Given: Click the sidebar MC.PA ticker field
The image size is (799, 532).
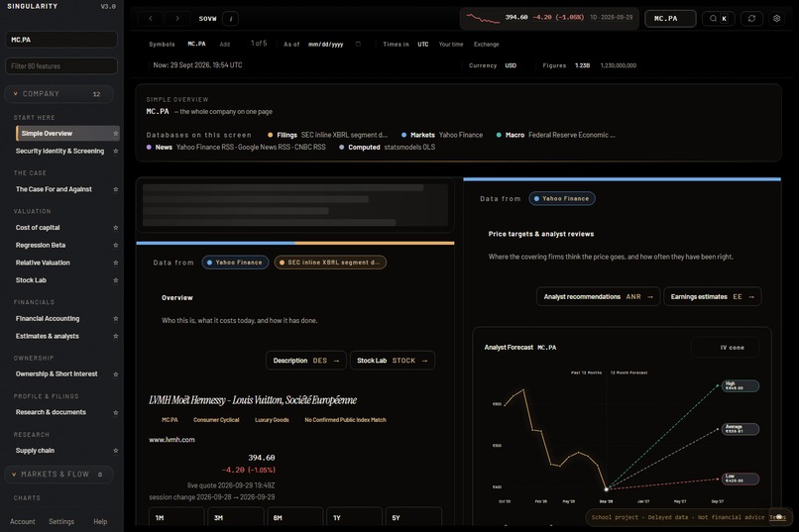Looking at the screenshot, I should (x=61, y=40).
